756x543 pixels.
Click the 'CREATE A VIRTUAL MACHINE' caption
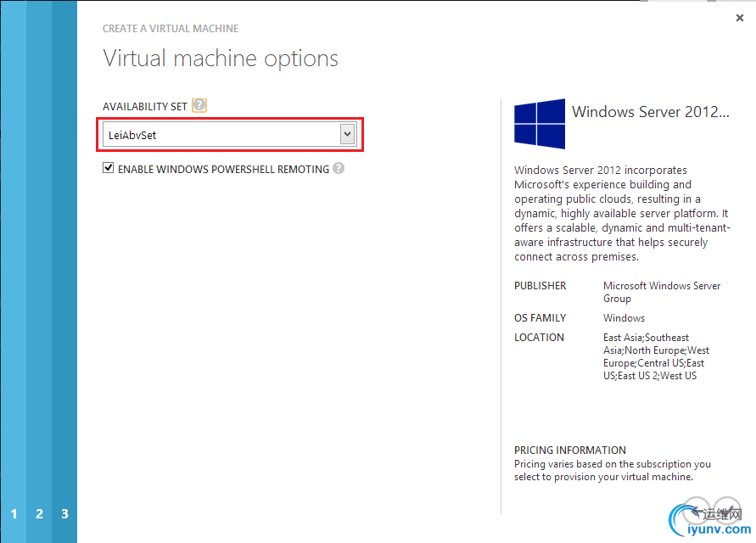tap(171, 29)
